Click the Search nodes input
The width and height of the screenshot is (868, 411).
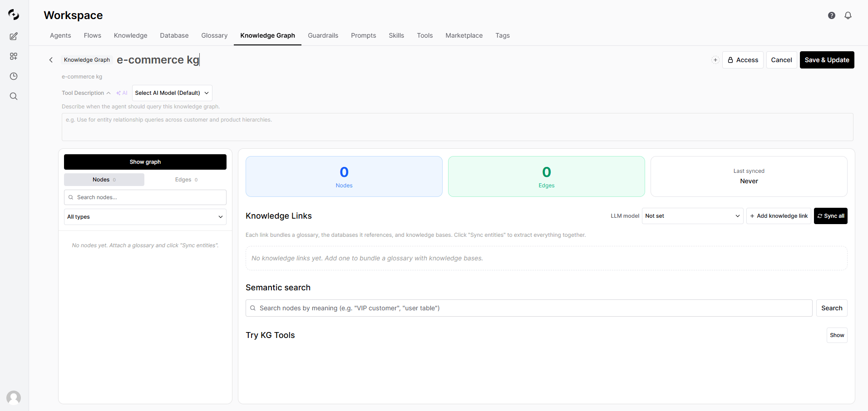pyautogui.click(x=145, y=197)
